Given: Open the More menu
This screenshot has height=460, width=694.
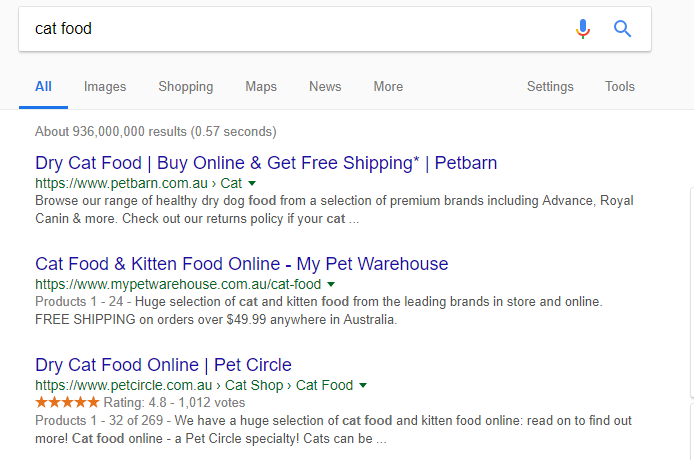Looking at the screenshot, I should pos(388,86).
